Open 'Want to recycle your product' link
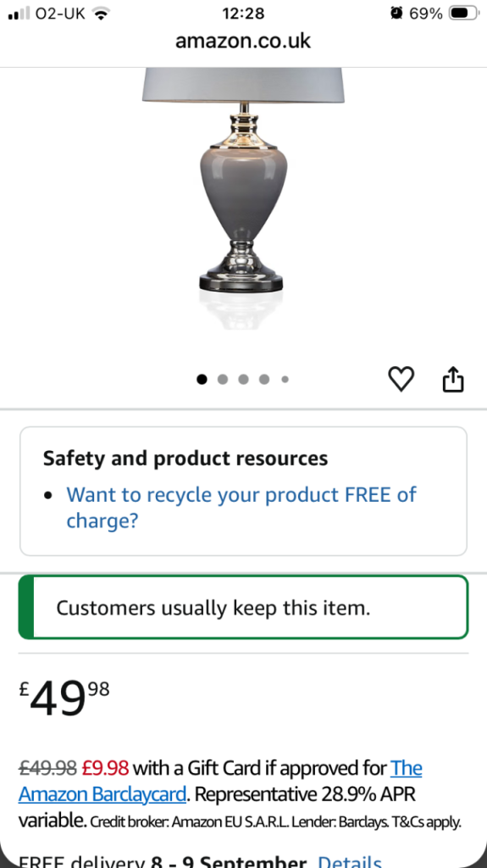The height and width of the screenshot is (868, 487). (241, 507)
